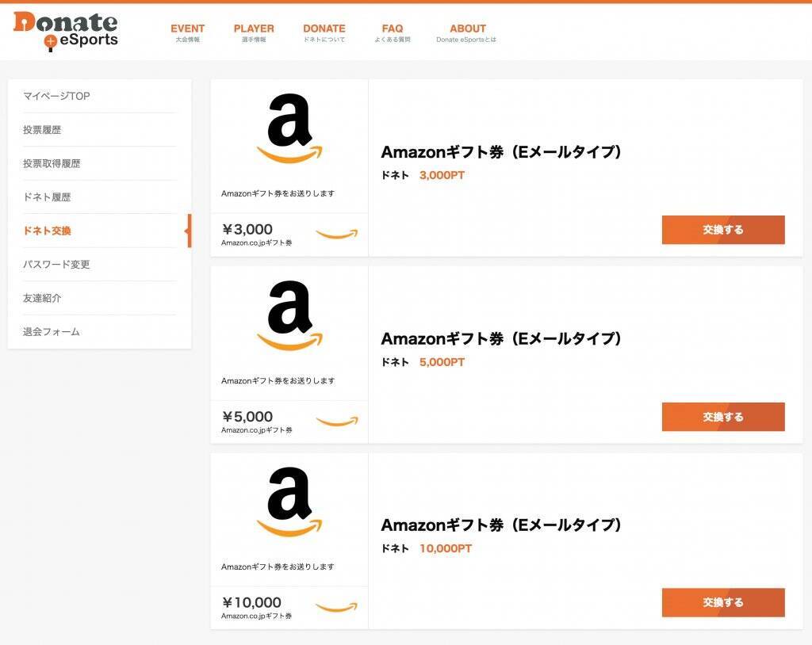Open the EVENT navigation menu
The image size is (812, 645).
tap(188, 32)
